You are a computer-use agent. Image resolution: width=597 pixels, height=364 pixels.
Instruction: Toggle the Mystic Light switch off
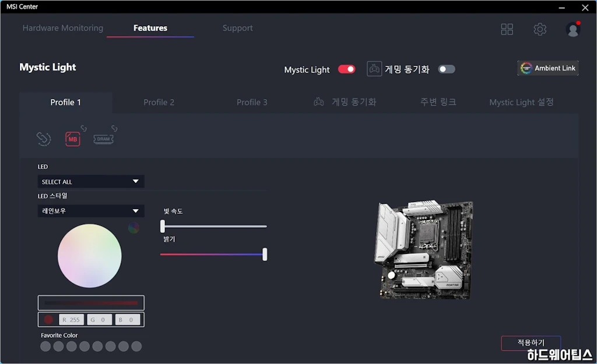click(x=346, y=69)
